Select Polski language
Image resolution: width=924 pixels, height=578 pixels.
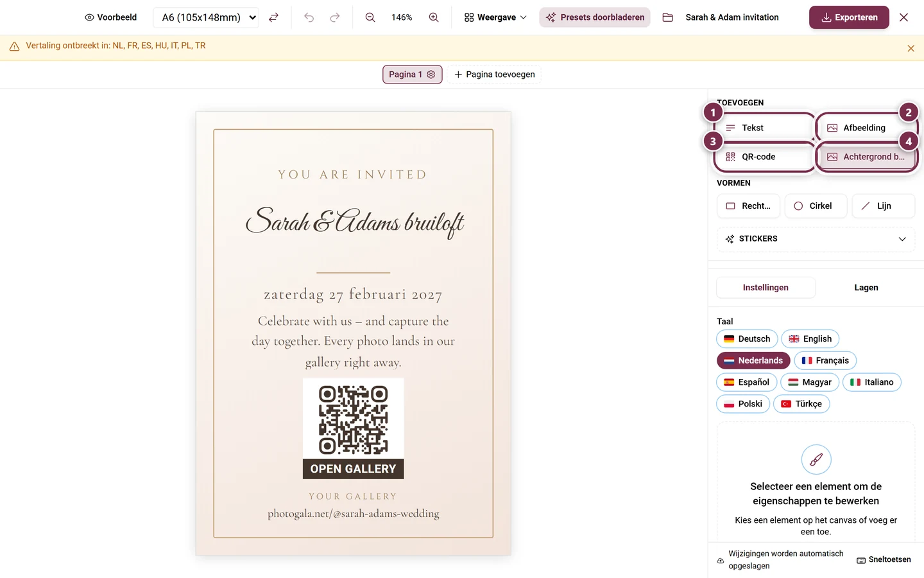click(x=743, y=404)
